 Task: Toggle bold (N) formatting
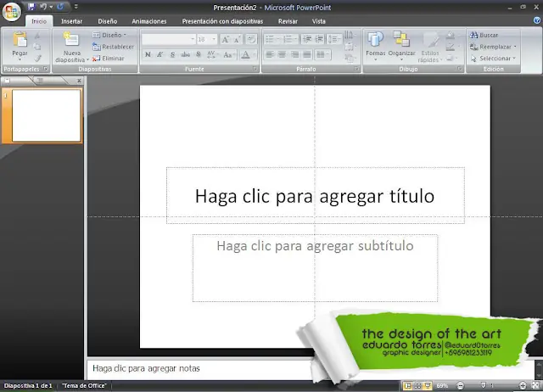(148, 54)
